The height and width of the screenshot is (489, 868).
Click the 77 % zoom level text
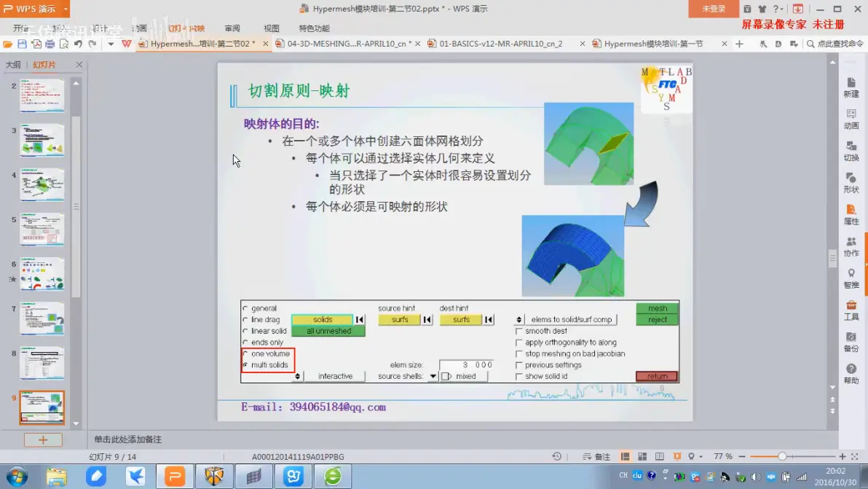pos(723,457)
